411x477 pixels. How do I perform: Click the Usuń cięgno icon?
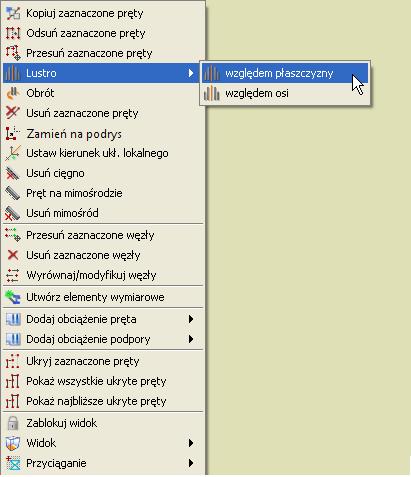(13, 173)
